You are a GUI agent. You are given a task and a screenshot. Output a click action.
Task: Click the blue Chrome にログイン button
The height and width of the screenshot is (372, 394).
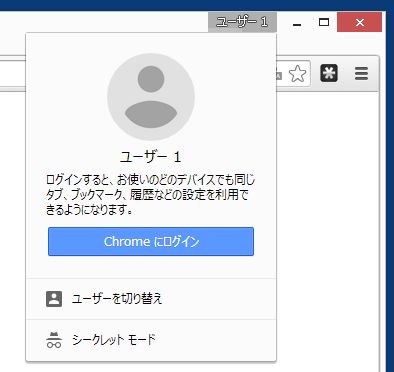(x=151, y=242)
